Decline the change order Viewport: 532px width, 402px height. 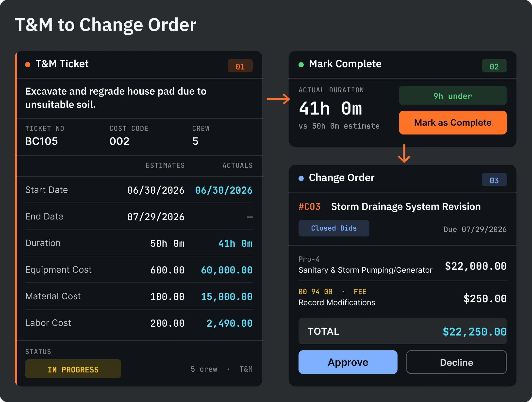point(456,362)
